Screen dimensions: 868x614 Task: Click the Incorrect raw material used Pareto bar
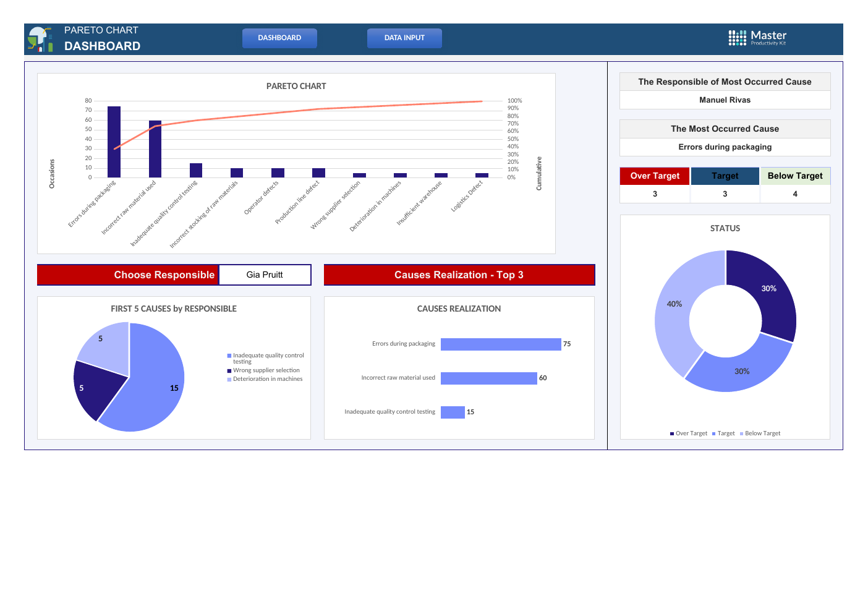[155, 149]
